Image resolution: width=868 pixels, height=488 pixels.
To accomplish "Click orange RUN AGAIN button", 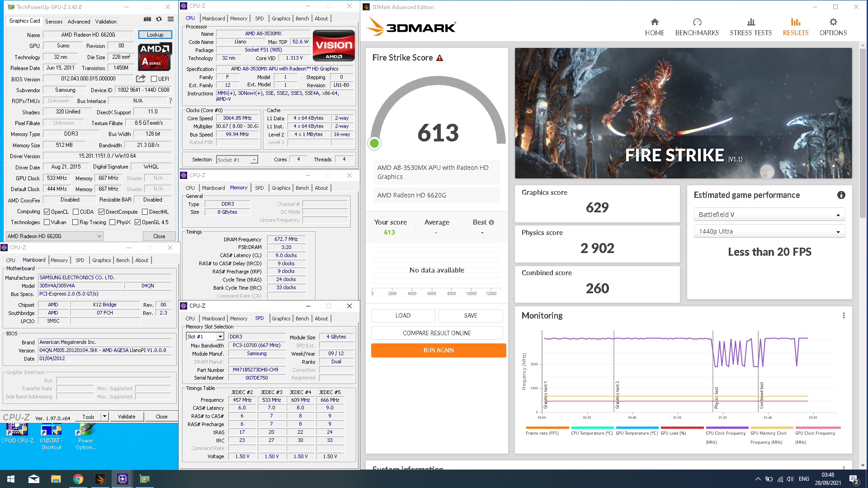I will tap(439, 350).
